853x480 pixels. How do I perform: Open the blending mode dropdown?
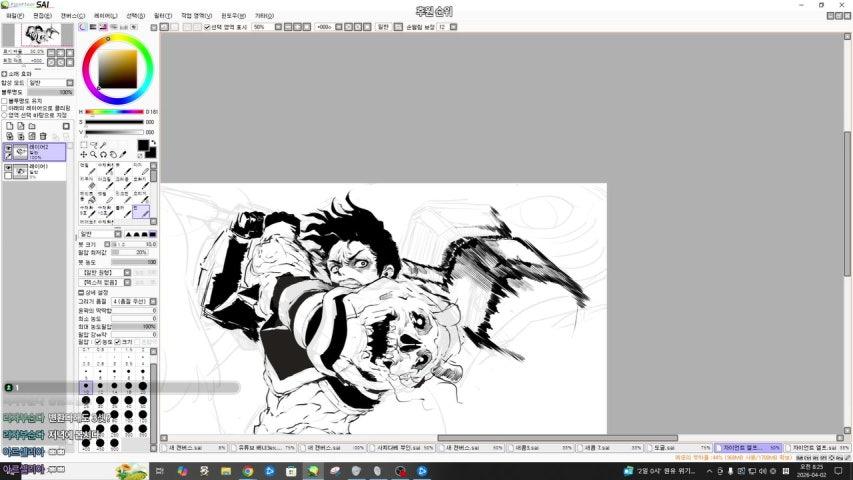coord(70,83)
